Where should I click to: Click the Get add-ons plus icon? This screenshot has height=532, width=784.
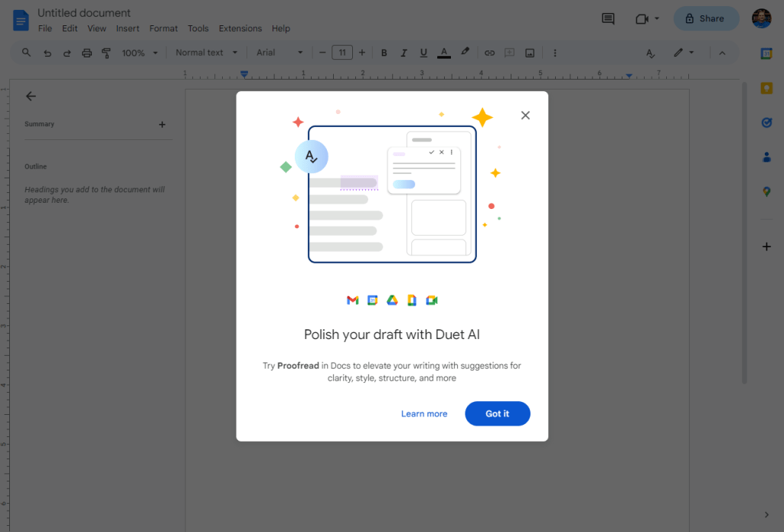[766, 246]
